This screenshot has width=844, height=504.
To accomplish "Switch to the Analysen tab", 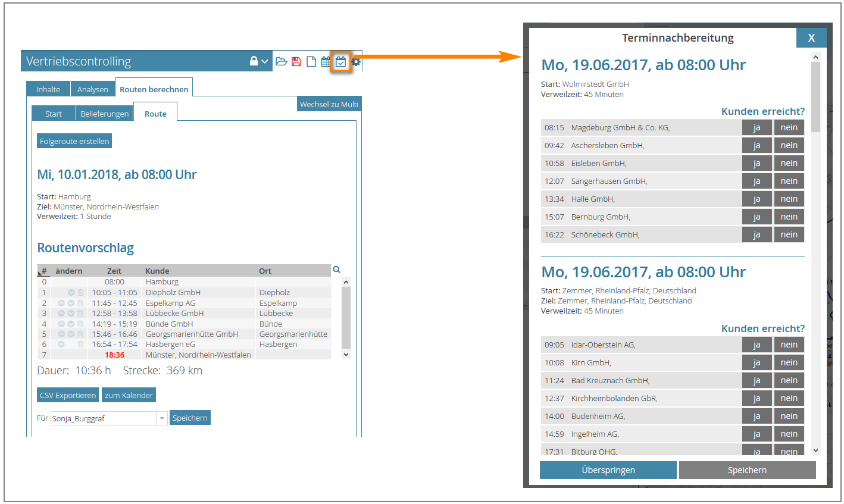I will [x=93, y=89].
